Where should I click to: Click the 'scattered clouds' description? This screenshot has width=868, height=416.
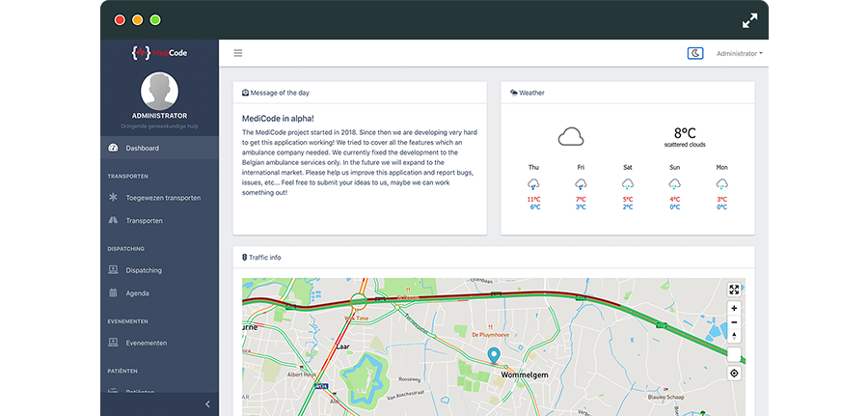point(685,145)
